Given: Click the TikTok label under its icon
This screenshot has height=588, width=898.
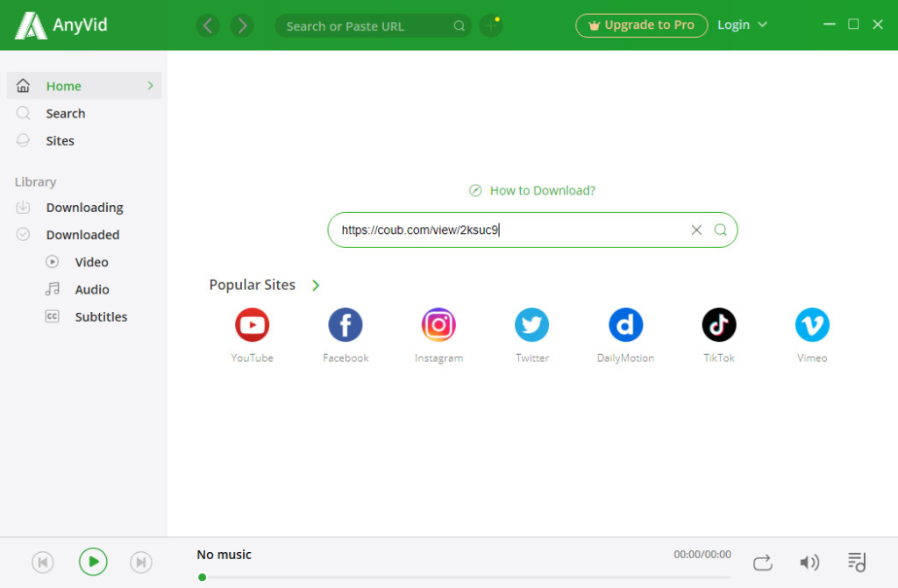Looking at the screenshot, I should [x=719, y=358].
